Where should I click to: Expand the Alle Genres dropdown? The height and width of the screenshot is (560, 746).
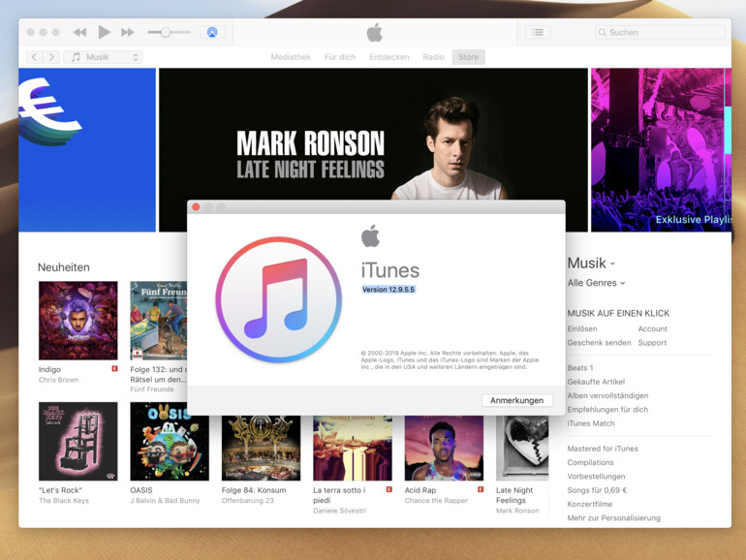click(x=596, y=283)
